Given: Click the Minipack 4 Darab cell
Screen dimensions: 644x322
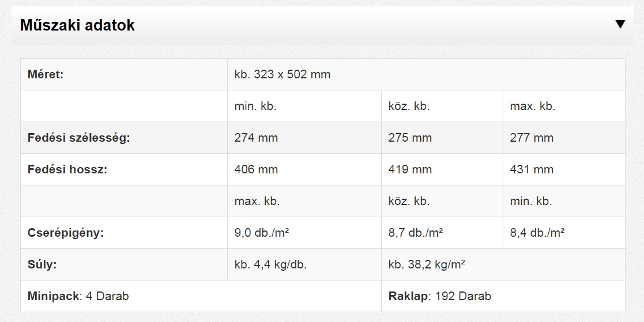Looking at the screenshot, I should [x=78, y=297].
